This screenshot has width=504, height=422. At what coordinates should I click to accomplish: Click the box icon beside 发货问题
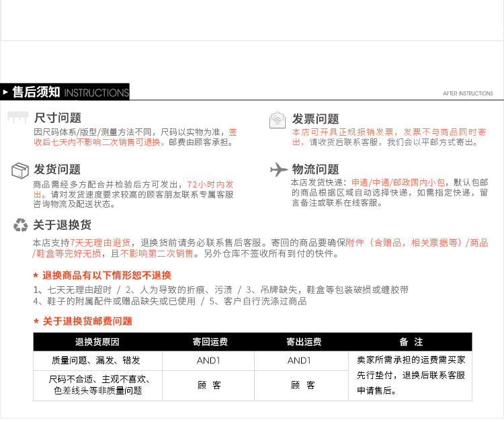[20, 170]
